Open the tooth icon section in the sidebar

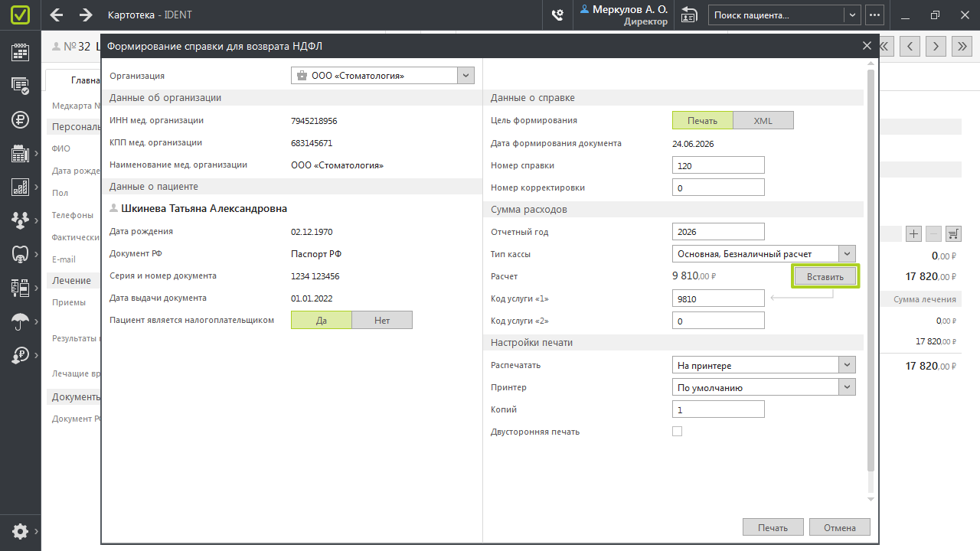[20, 254]
